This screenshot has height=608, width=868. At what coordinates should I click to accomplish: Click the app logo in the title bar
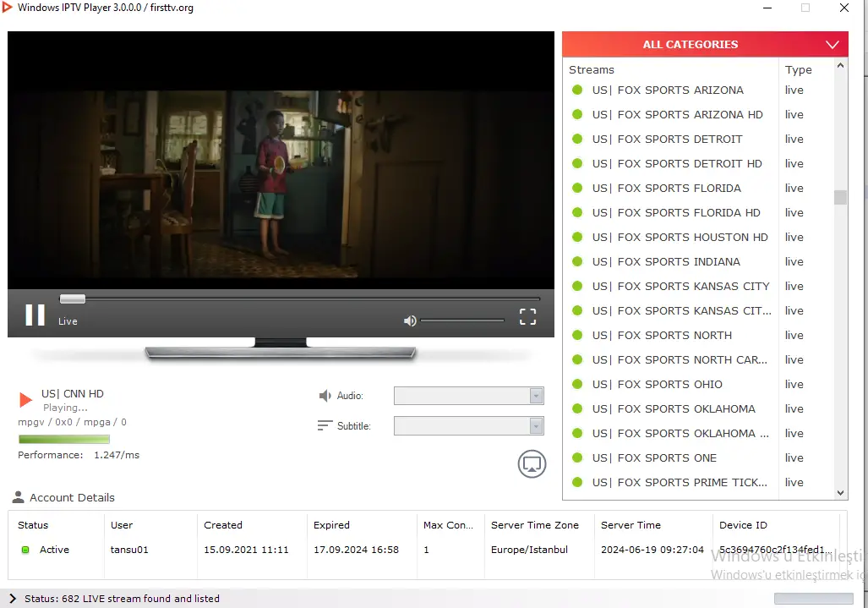[8, 8]
